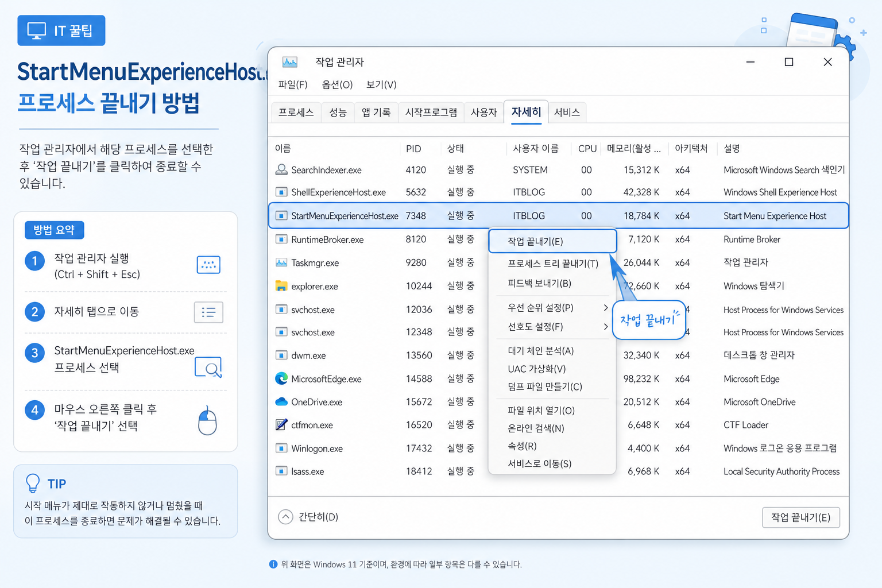Click the OneDrive.exe cloud icon
The image size is (882, 588).
(x=281, y=402)
